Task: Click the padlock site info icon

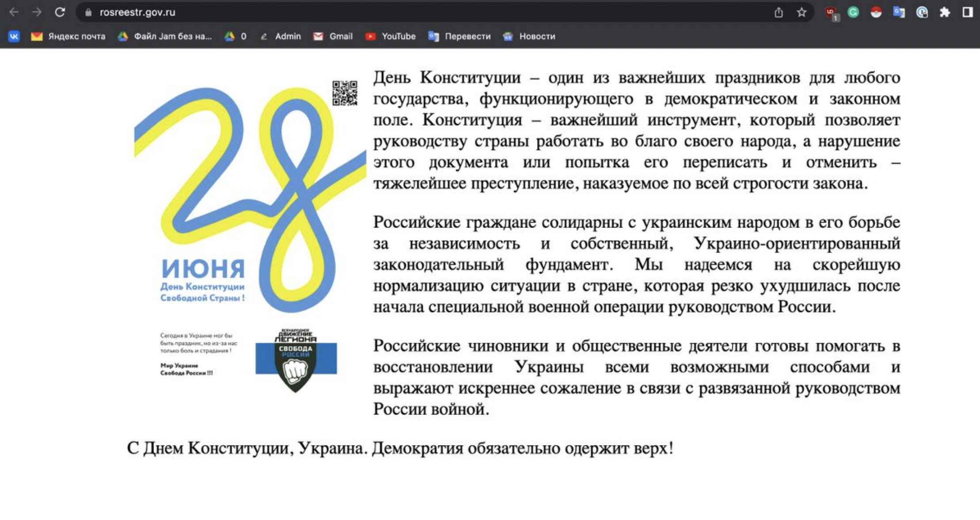Action: [x=88, y=12]
